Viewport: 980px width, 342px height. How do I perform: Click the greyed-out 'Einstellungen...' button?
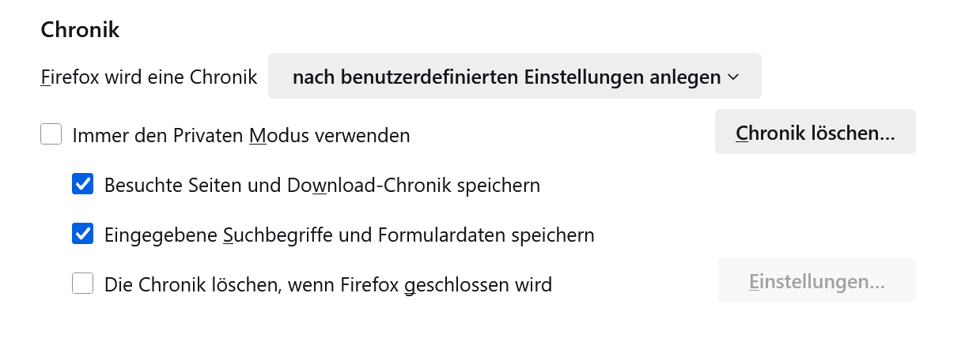(816, 280)
